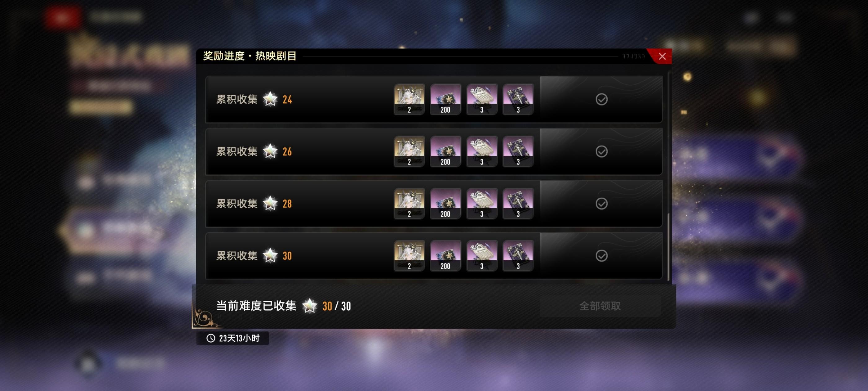This screenshot has height=391, width=868.
Task: Tap purple sword book reward in the 28-star row
Action: [x=518, y=204]
